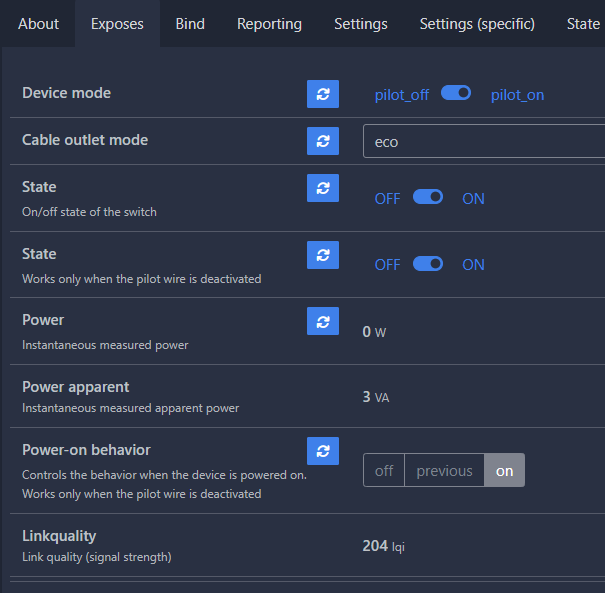Open the Cable outlet mode eco dropdown
This screenshot has height=593, width=605.
coord(484,141)
